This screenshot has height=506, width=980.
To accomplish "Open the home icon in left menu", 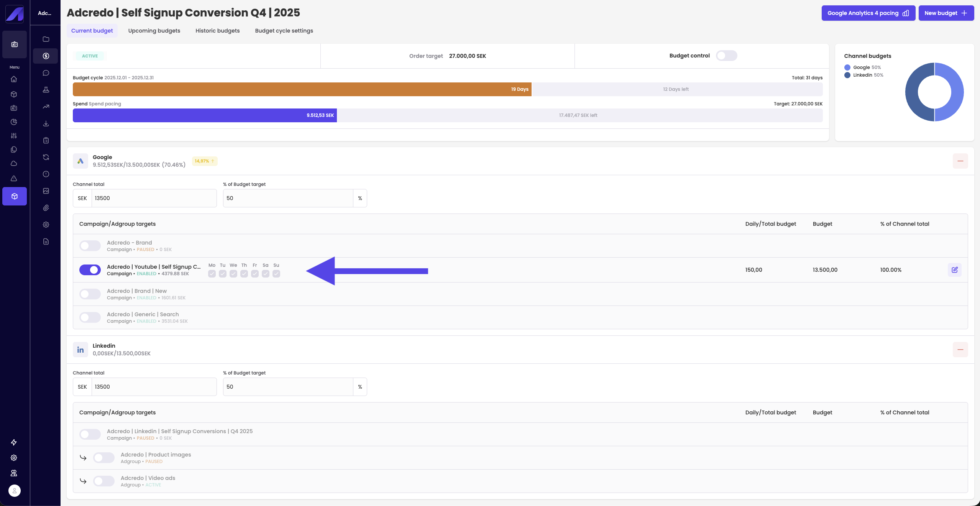I will coord(14,79).
